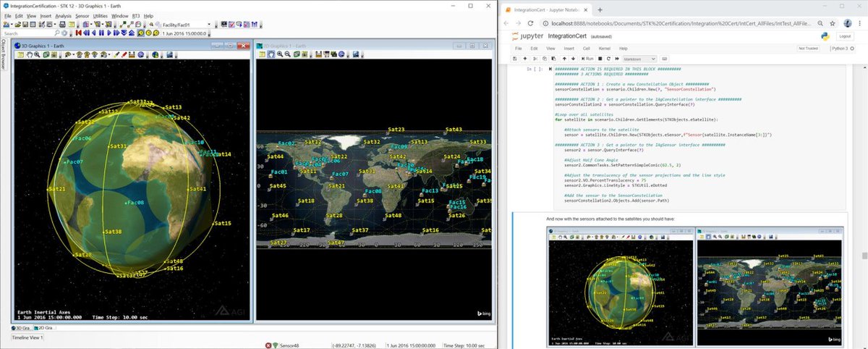Image resolution: width=868 pixels, height=349 pixels.
Task: Reset animation with red rewind button
Action: [78, 33]
